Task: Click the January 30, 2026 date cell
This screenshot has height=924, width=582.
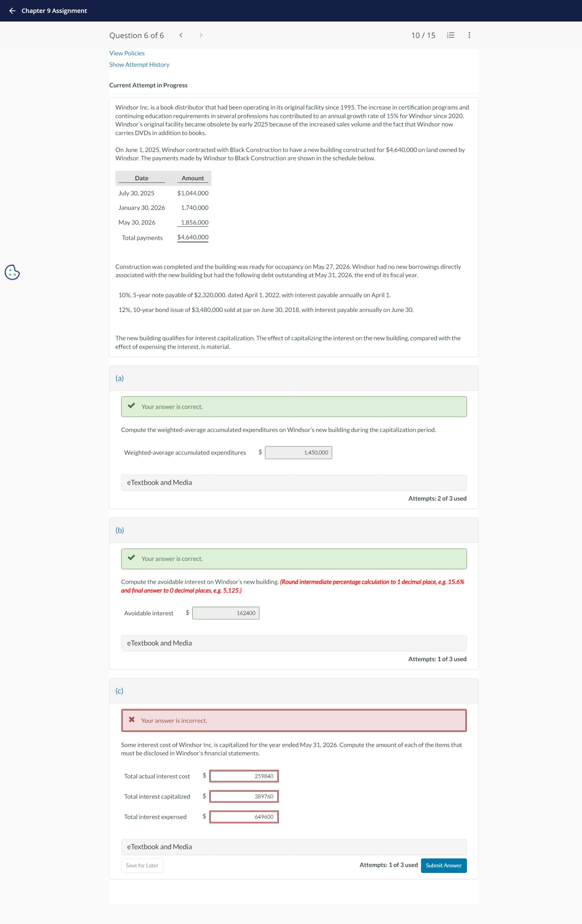Action: click(x=141, y=207)
